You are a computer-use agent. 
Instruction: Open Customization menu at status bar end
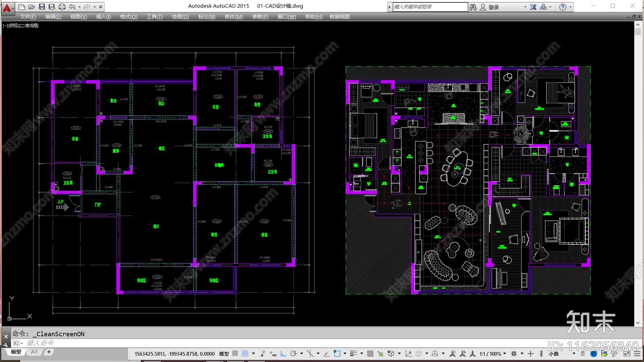tap(637, 354)
